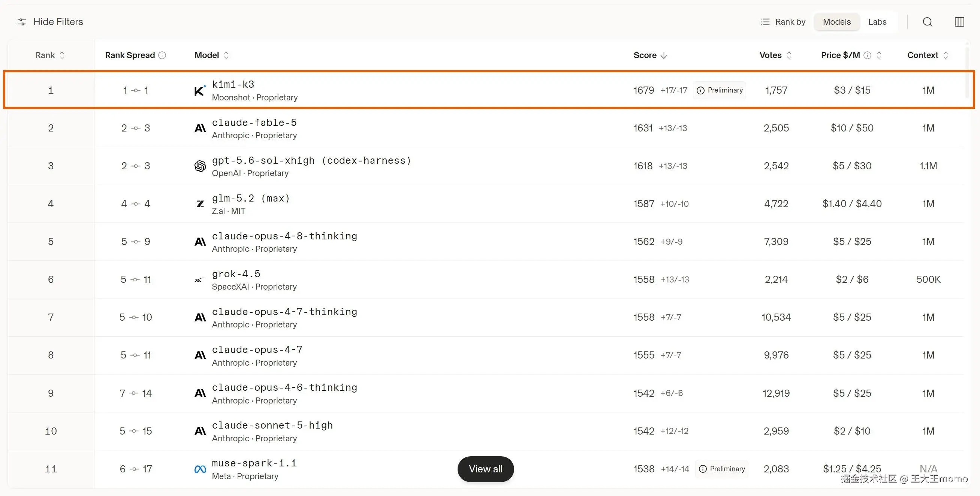The width and height of the screenshot is (980, 496).
Task: Click the Rank by label
Action: click(x=790, y=22)
